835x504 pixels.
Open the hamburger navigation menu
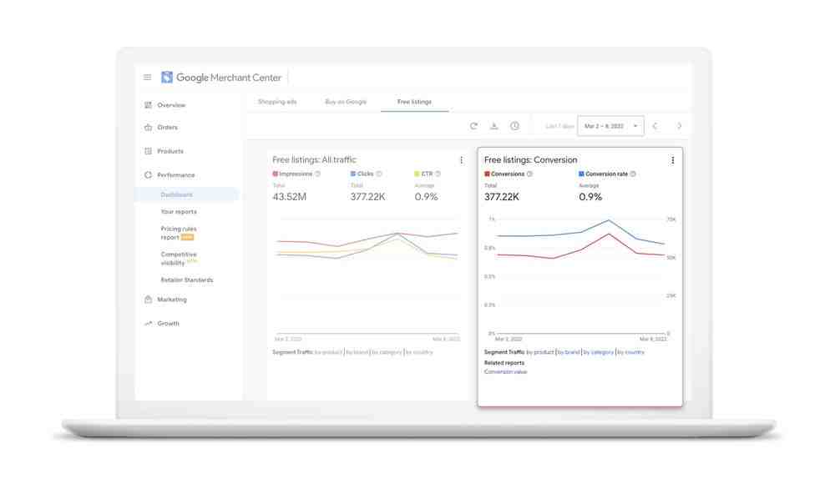tap(148, 77)
